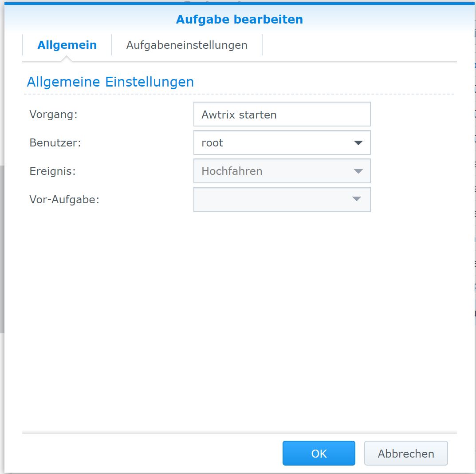The width and height of the screenshot is (476, 474).
Task: Expand the Ereignis dropdown arrow
Action: pos(358,171)
